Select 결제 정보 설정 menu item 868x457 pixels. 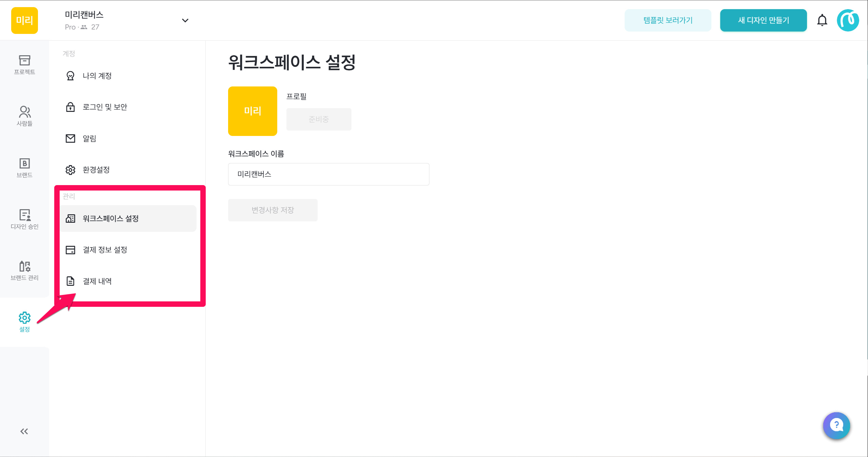[105, 250]
